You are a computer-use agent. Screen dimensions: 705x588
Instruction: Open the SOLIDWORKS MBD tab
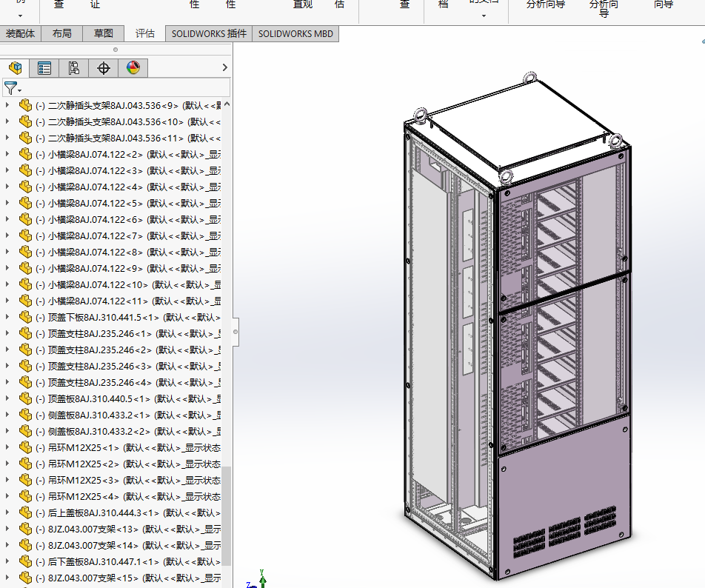pos(295,34)
